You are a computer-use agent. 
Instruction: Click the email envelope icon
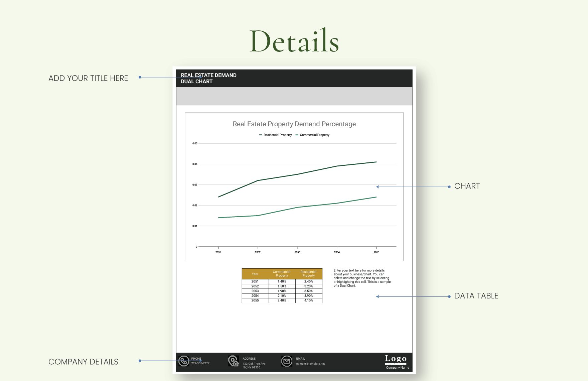pyautogui.click(x=287, y=361)
